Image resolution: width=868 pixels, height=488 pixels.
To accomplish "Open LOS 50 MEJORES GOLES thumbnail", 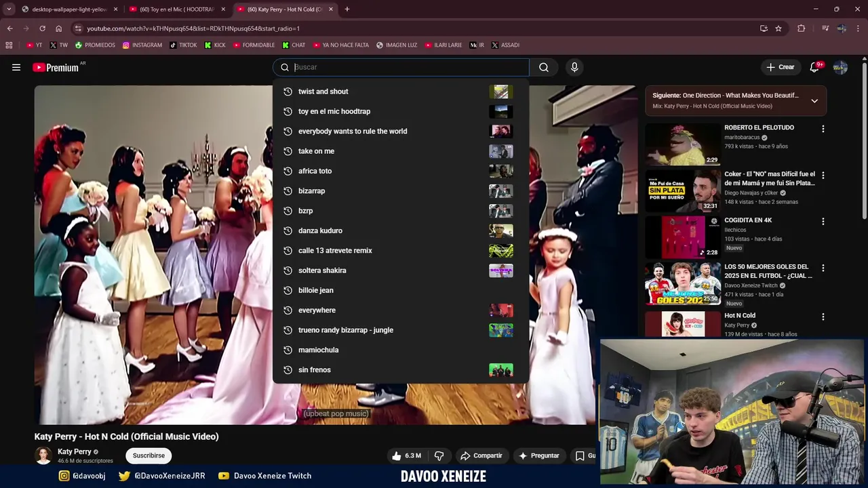I will click(683, 283).
